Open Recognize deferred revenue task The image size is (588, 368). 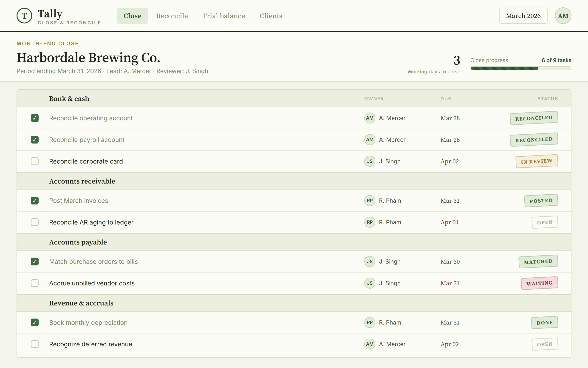(91, 344)
